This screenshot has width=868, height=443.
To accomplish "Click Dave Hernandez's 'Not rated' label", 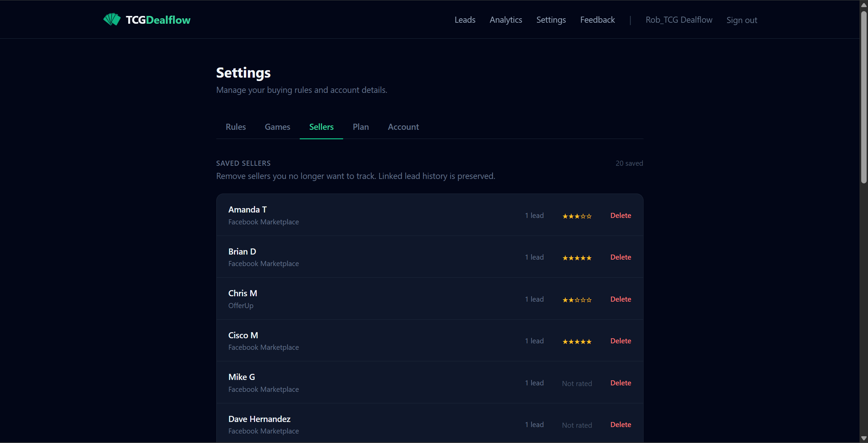I will coord(577,425).
